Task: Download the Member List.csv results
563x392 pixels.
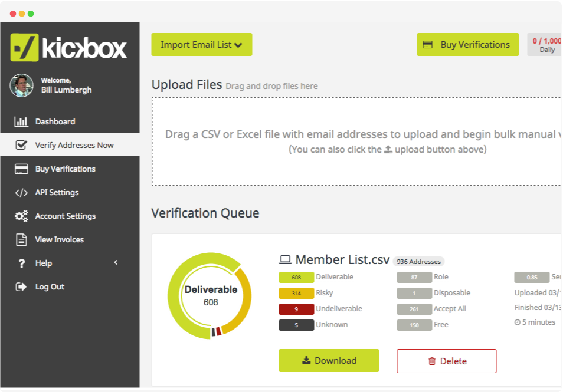Action: click(x=329, y=360)
